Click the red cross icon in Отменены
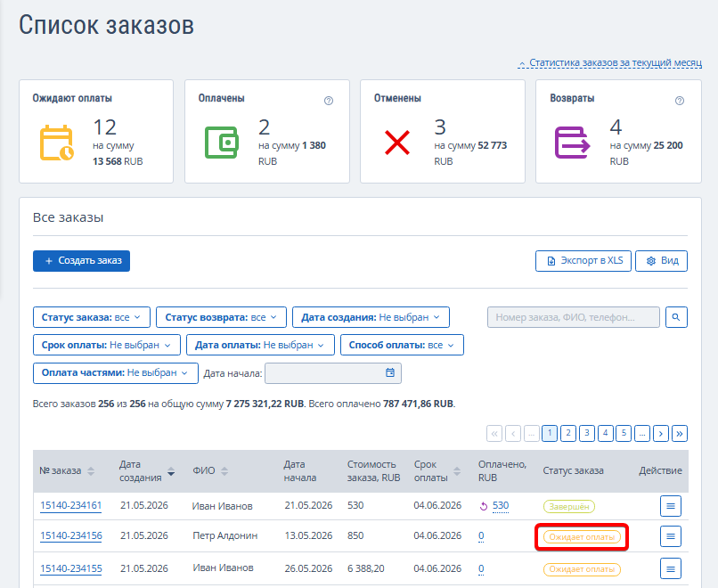The image size is (718, 588). coord(397,143)
